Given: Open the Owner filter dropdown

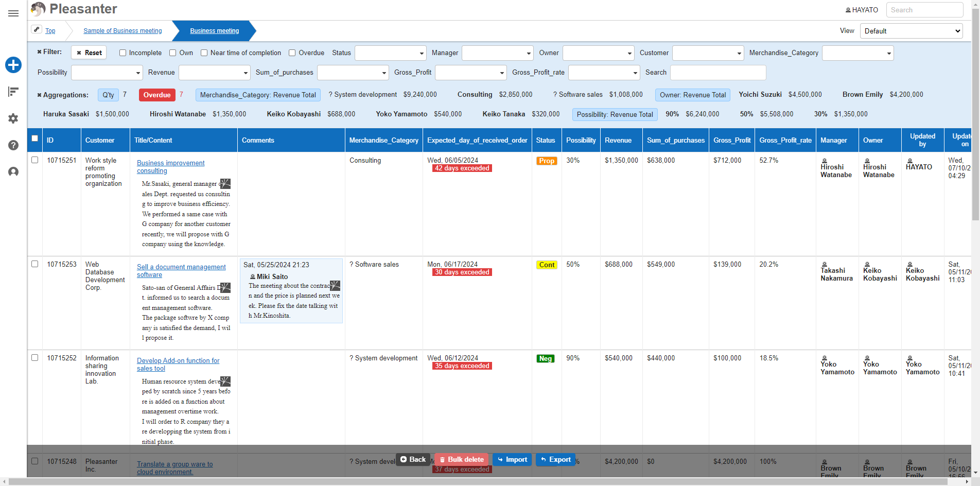Looking at the screenshot, I should tap(599, 53).
